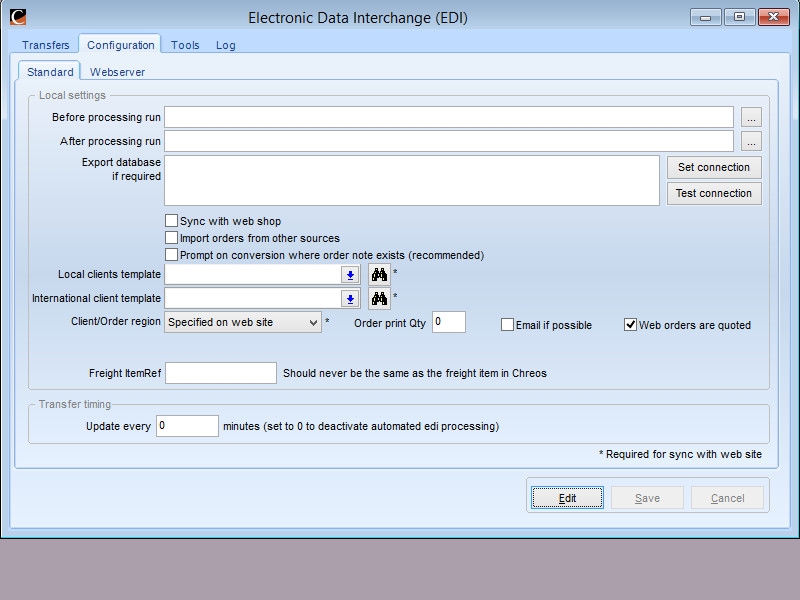Click the '* Required for sync with web site' note

point(681,454)
